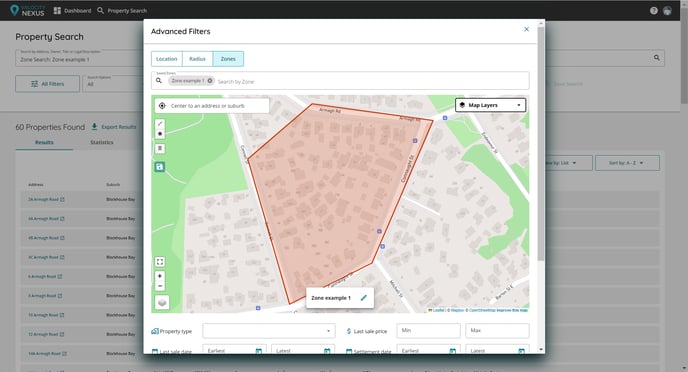688x372 pixels.
Task: Open external link icon for 6 Armagh Road
Action: point(60,277)
